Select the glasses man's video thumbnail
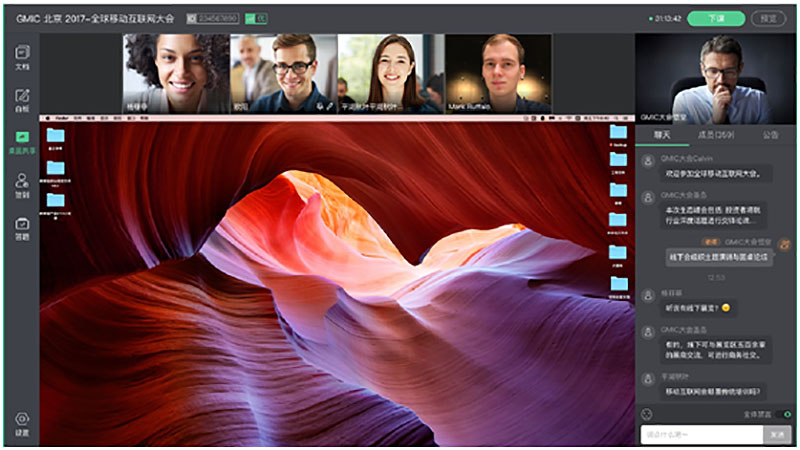800x450 pixels. click(x=284, y=73)
